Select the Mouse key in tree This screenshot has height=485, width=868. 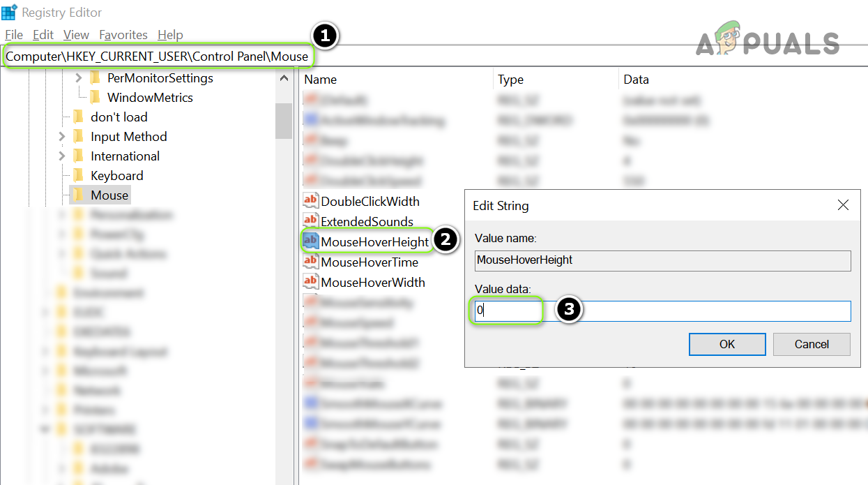109,195
